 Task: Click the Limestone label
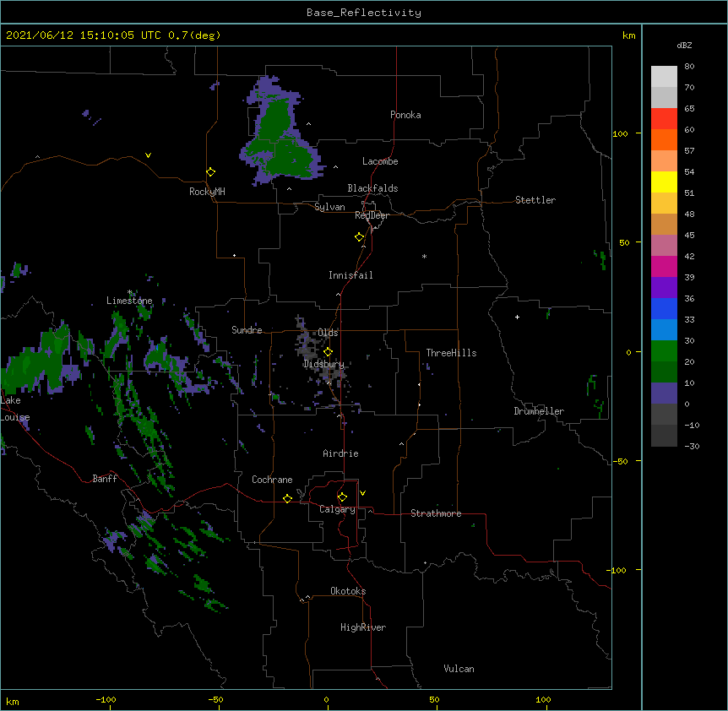point(129,301)
